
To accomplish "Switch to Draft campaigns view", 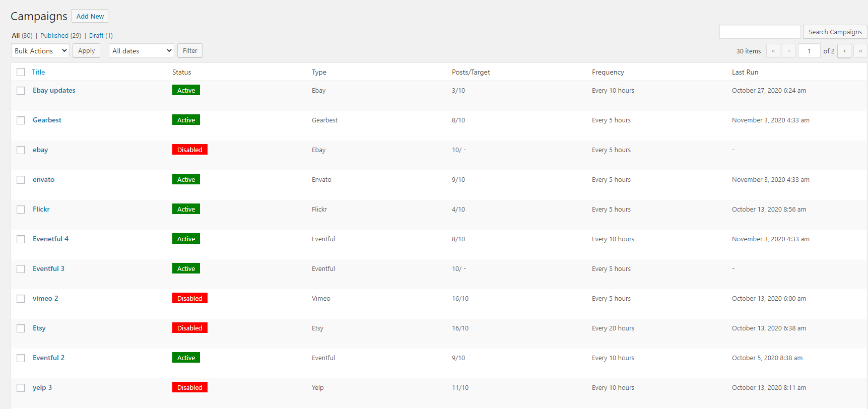I will tap(96, 36).
